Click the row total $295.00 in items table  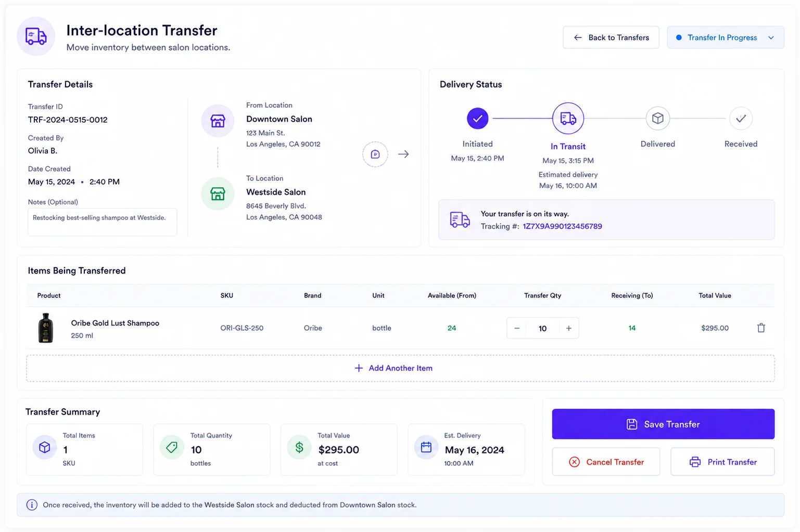(x=715, y=328)
